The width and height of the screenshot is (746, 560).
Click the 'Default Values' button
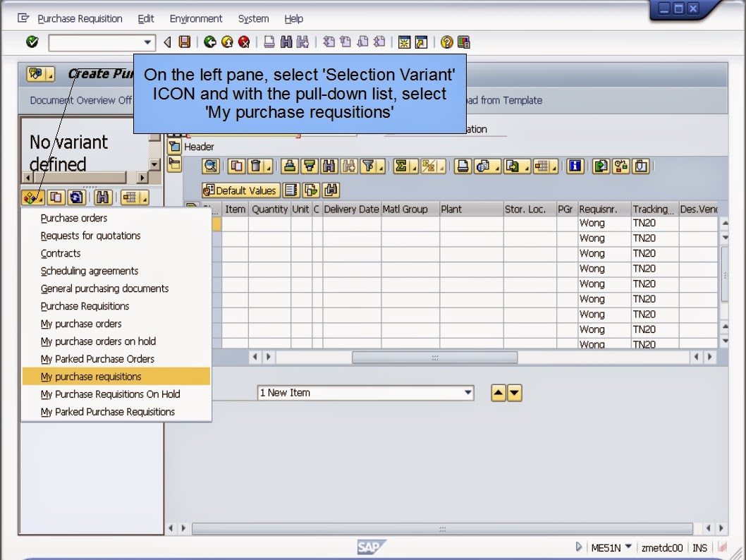(240, 190)
